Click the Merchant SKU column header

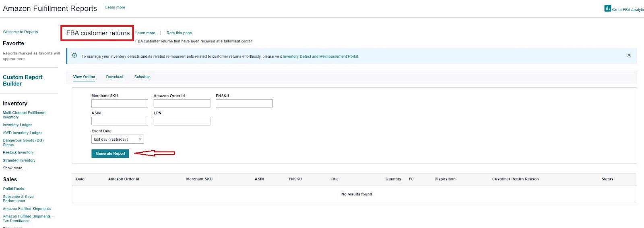pos(199,179)
